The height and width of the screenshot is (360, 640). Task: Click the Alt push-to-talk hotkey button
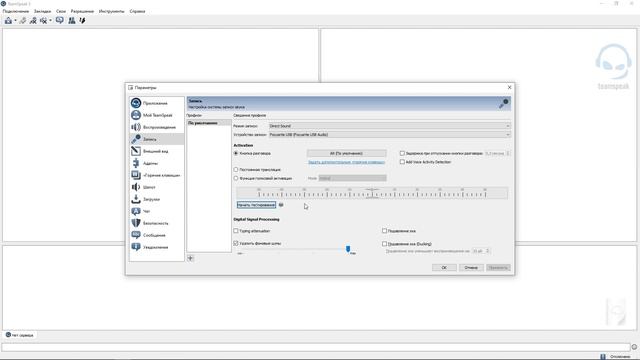click(347, 153)
